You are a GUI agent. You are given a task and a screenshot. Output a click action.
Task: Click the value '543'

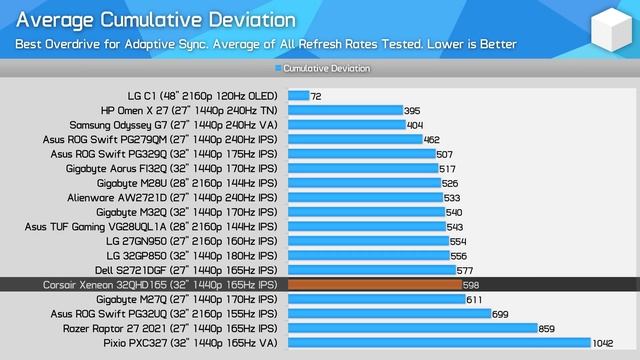455,227
